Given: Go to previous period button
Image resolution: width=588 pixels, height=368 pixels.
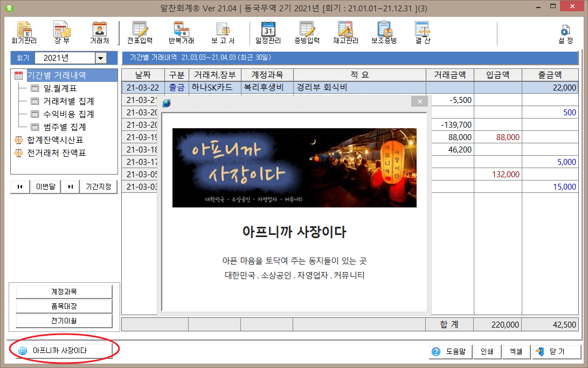Looking at the screenshot, I should pyautogui.click(x=20, y=186).
